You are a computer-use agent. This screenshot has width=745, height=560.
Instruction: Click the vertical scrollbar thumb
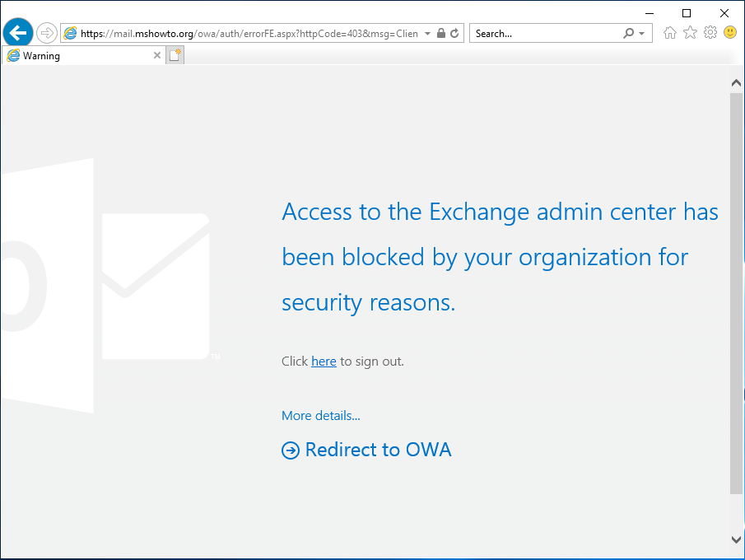pos(736,293)
